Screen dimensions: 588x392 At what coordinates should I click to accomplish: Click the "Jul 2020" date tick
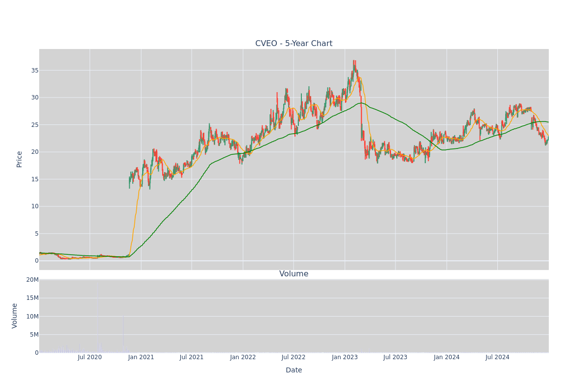click(x=90, y=357)
